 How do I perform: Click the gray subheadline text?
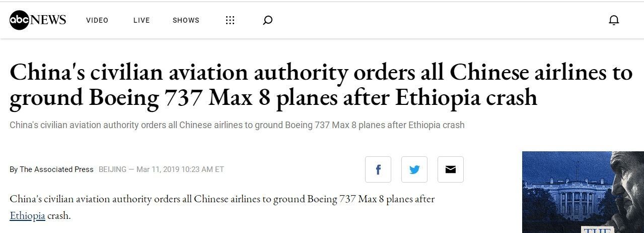point(237,125)
